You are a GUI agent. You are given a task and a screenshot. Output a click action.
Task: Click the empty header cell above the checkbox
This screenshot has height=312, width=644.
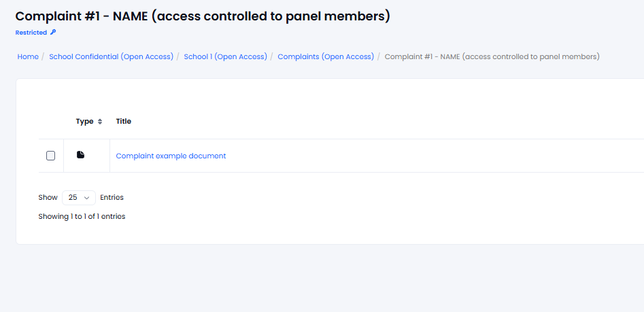pos(51,122)
